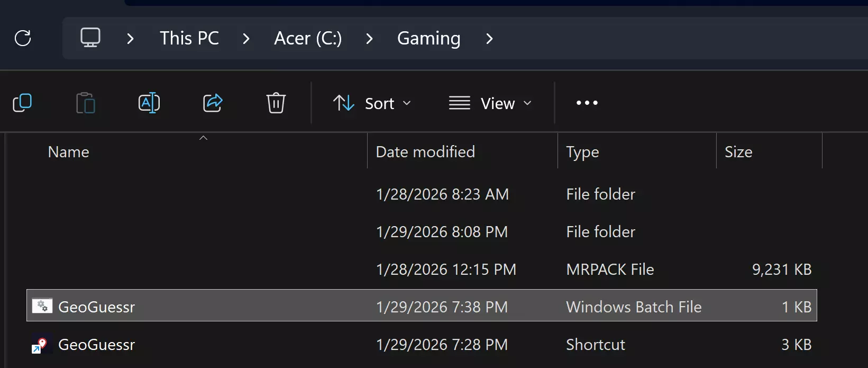Click the PC monitor icon in address bar
868x368 pixels.
tap(90, 38)
